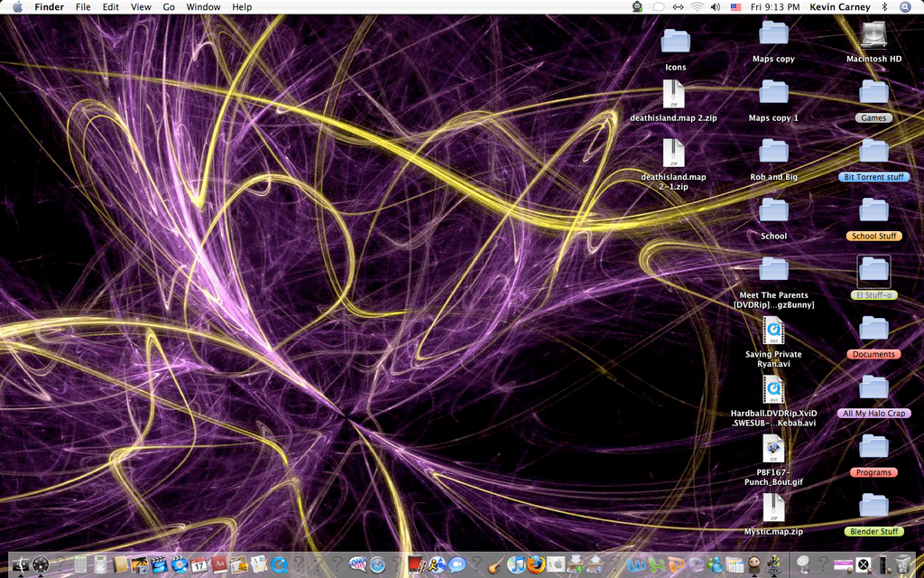This screenshot has height=578, width=924.
Task: Click the Wi-Fi AirPort status icon
Action: pyautogui.click(x=698, y=7)
